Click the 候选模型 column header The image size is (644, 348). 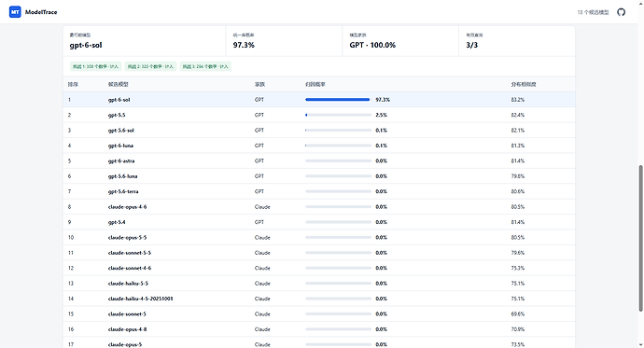tap(119, 84)
